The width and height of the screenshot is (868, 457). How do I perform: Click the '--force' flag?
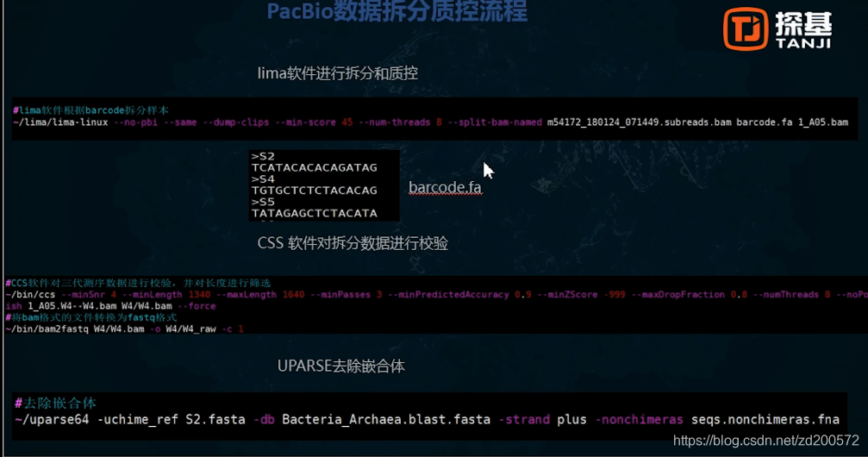(x=197, y=306)
